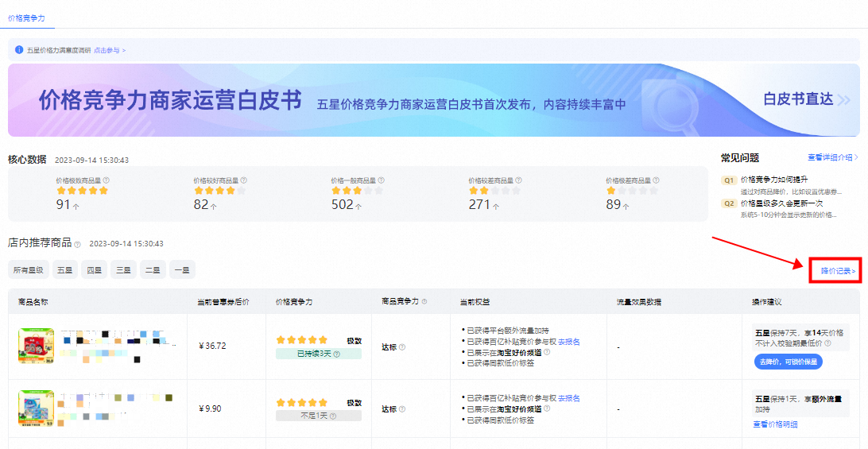Click 去报名 link in the ¥9.90 row
Viewport: 868px width, 449px height.
(x=568, y=398)
